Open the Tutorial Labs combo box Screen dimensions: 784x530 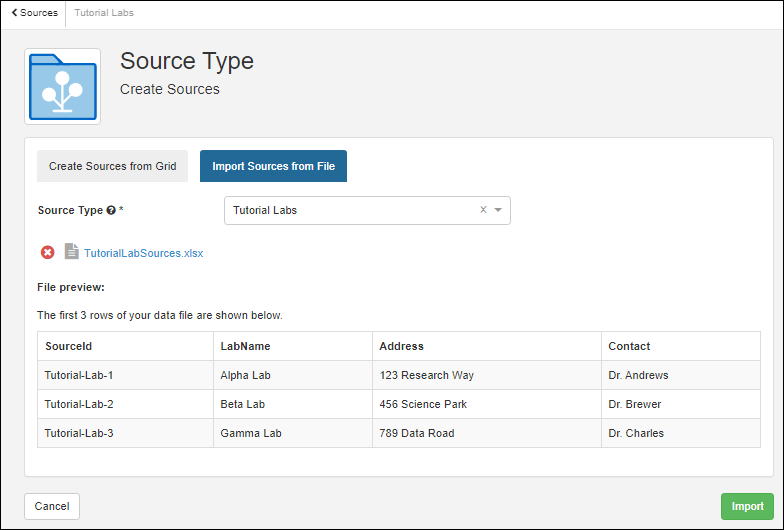tap(350, 210)
